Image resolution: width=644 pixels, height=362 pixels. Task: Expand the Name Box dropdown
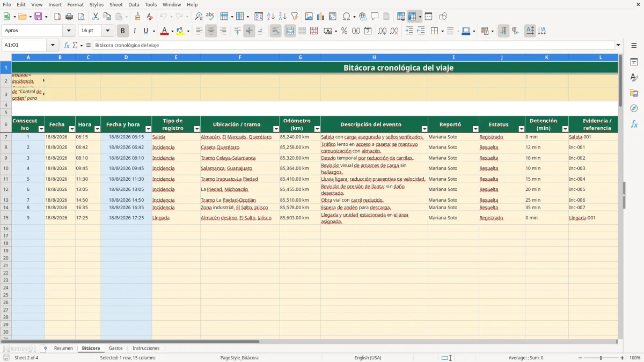(x=53, y=45)
